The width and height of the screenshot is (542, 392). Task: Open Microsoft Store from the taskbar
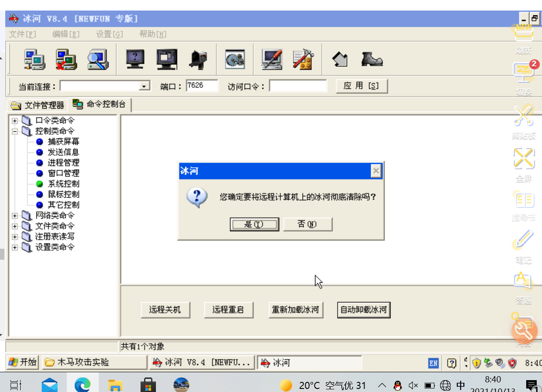[148, 385]
